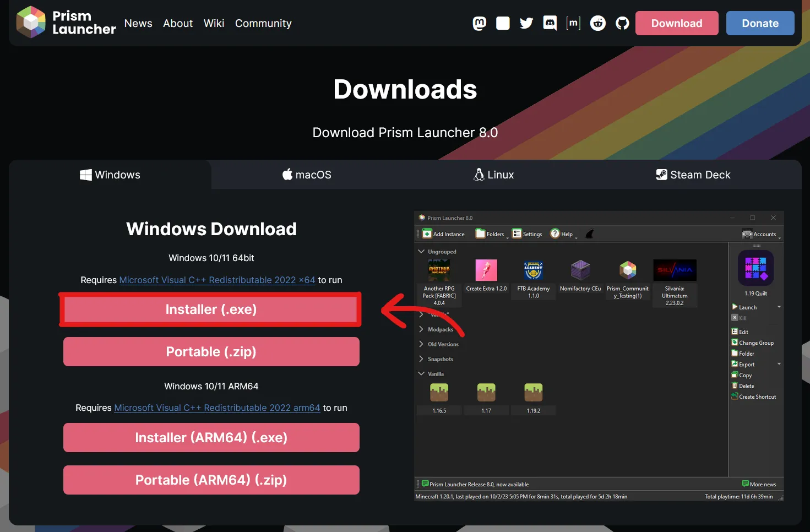The image size is (810, 532).
Task: Select the 1.19.2 vanilla instance
Action: click(534, 399)
